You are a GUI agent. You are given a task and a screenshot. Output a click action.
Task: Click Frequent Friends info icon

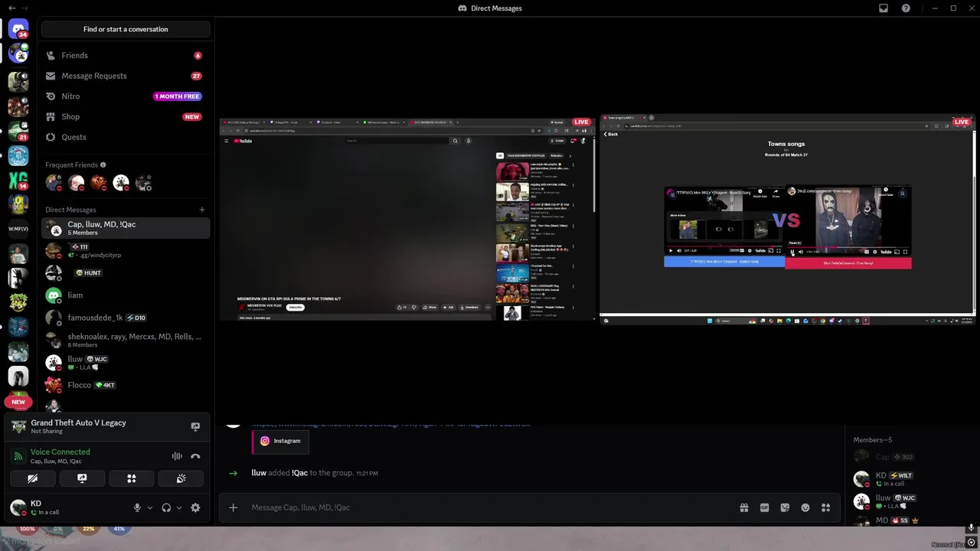(103, 165)
